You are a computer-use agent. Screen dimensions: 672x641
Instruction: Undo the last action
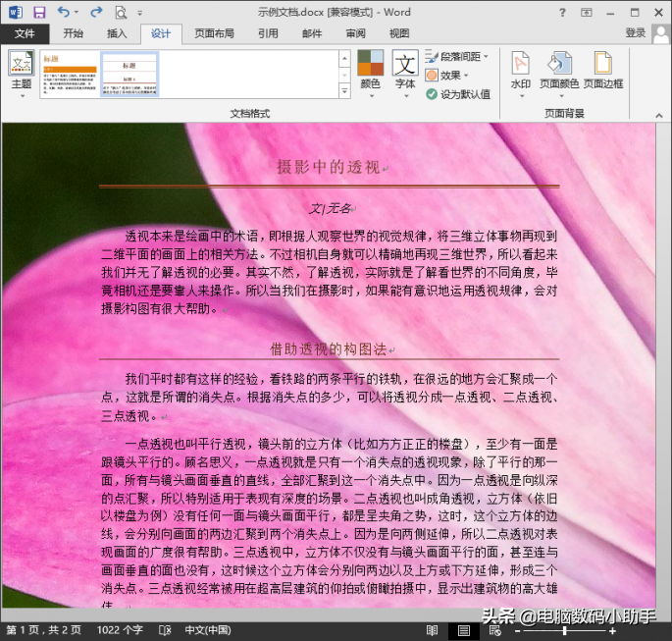click(x=64, y=12)
